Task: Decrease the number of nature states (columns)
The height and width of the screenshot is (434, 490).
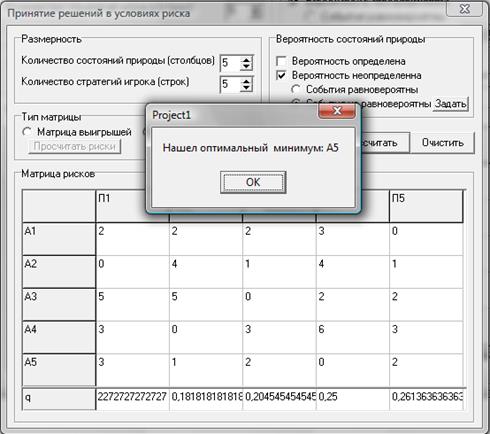Action: click(x=246, y=67)
